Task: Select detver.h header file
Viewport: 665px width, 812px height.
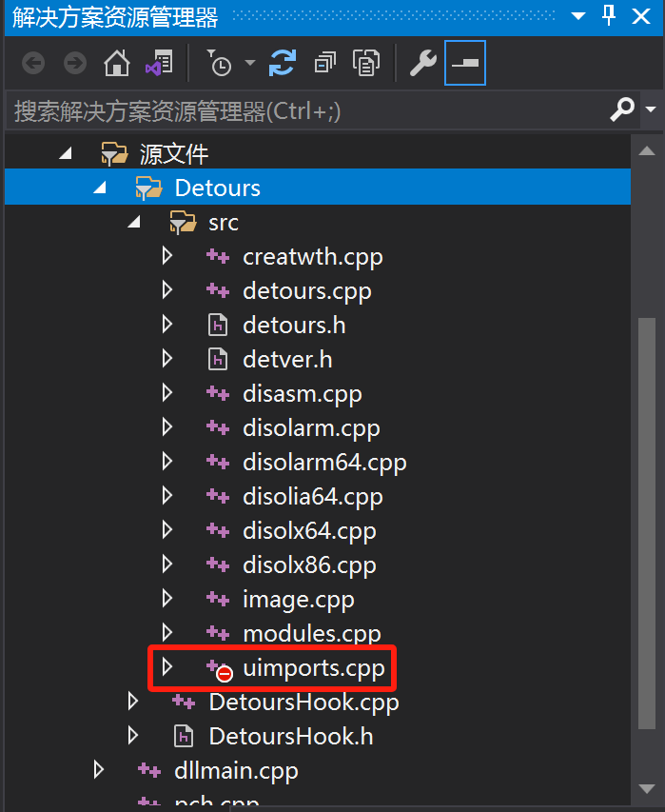Action: [287, 360]
